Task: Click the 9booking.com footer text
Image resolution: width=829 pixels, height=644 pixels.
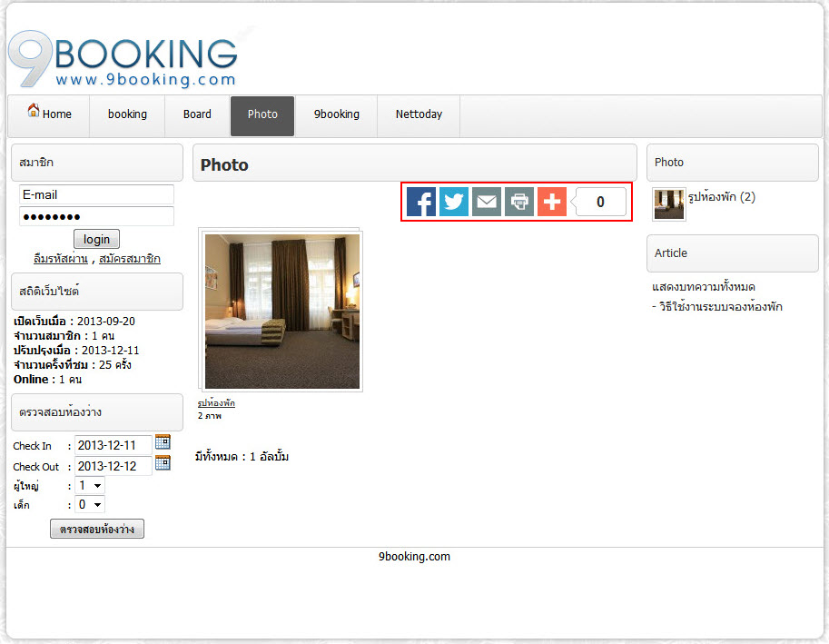Action: tap(414, 556)
